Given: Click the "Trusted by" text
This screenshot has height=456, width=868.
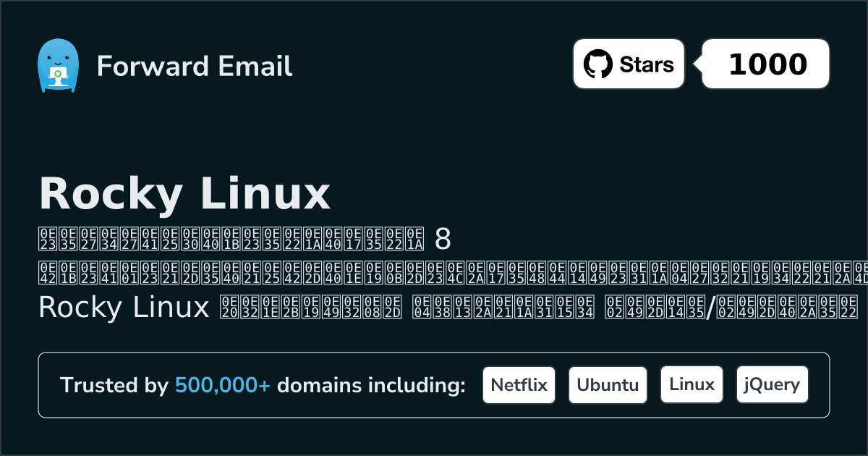Looking at the screenshot, I should click(114, 386).
